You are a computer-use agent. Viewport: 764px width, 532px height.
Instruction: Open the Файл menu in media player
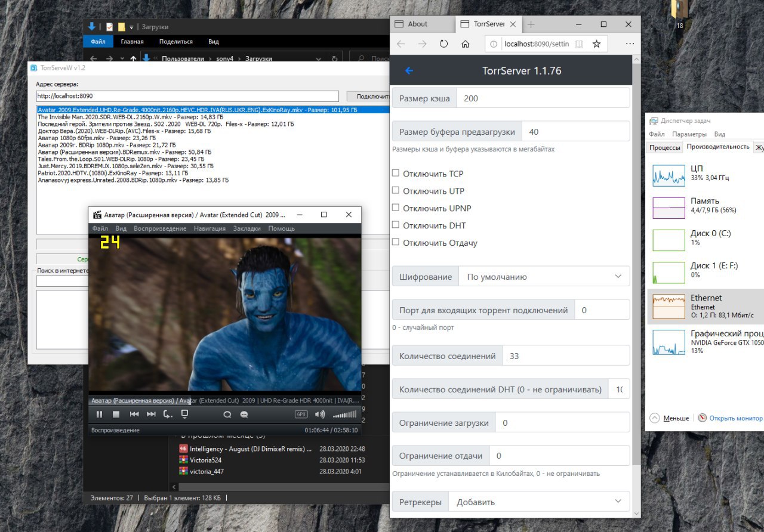pyautogui.click(x=100, y=228)
